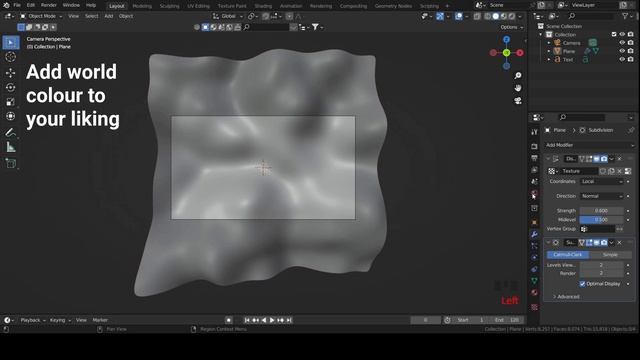Open the Render properties tab
Screen dimensions: 640x360
tap(534, 146)
